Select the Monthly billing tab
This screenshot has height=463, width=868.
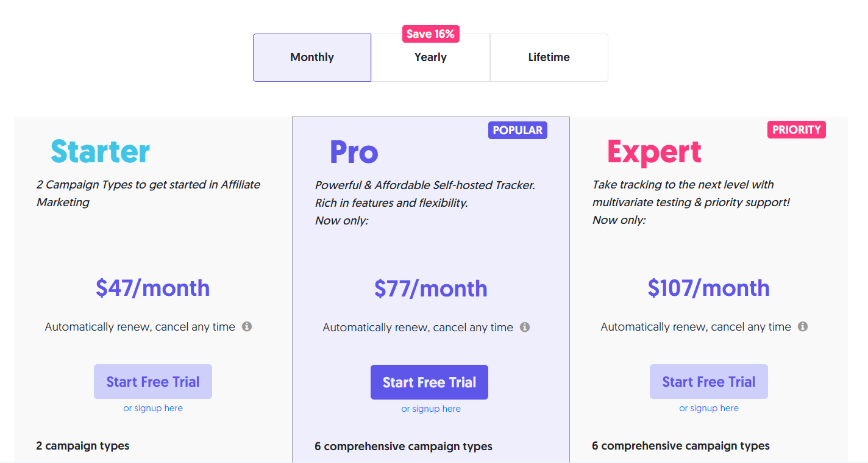tap(311, 57)
